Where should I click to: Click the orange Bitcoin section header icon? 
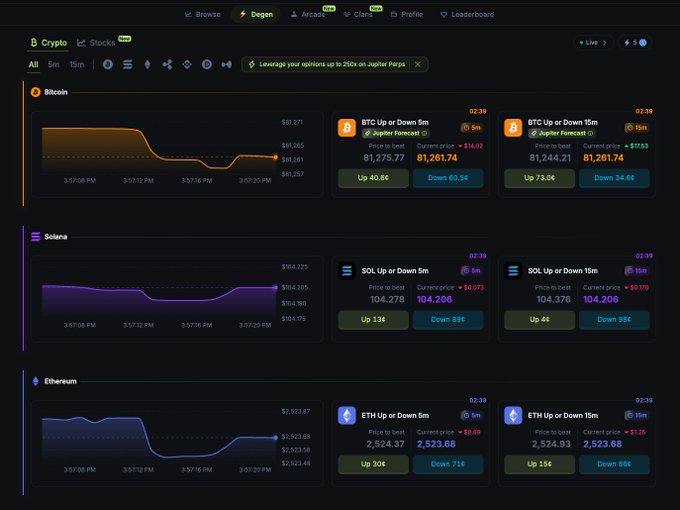pyautogui.click(x=36, y=92)
